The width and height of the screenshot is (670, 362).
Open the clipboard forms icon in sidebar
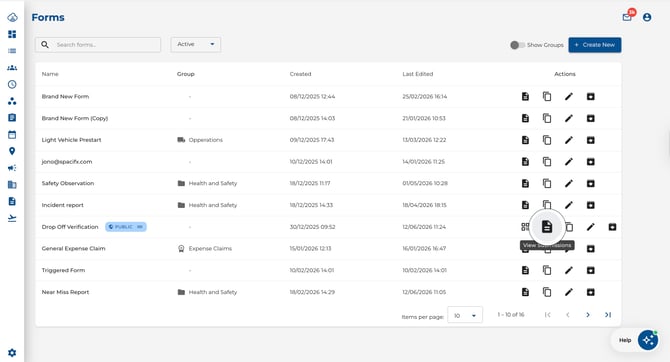click(x=12, y=118)
